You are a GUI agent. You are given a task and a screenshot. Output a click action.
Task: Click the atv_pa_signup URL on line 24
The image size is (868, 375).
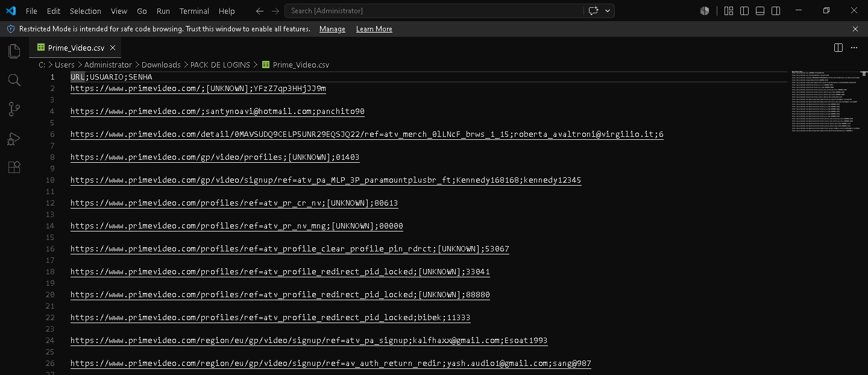tap(309, 340)
